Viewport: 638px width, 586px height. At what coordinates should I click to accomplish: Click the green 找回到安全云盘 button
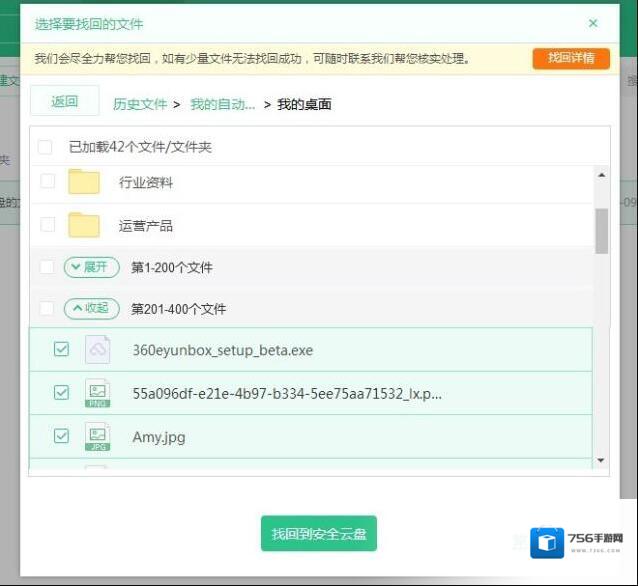click(318, 534)
